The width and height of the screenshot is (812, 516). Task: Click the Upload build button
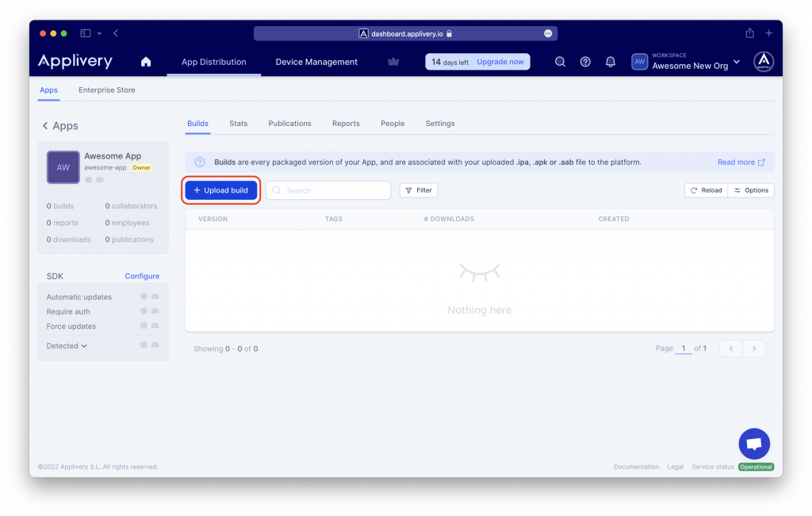tap(221, 190)
